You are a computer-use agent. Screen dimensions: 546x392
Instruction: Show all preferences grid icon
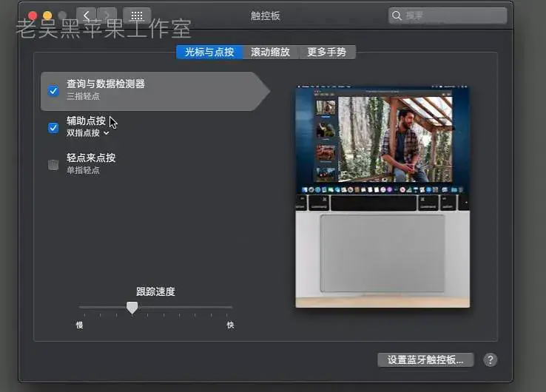tap(137, 16)
